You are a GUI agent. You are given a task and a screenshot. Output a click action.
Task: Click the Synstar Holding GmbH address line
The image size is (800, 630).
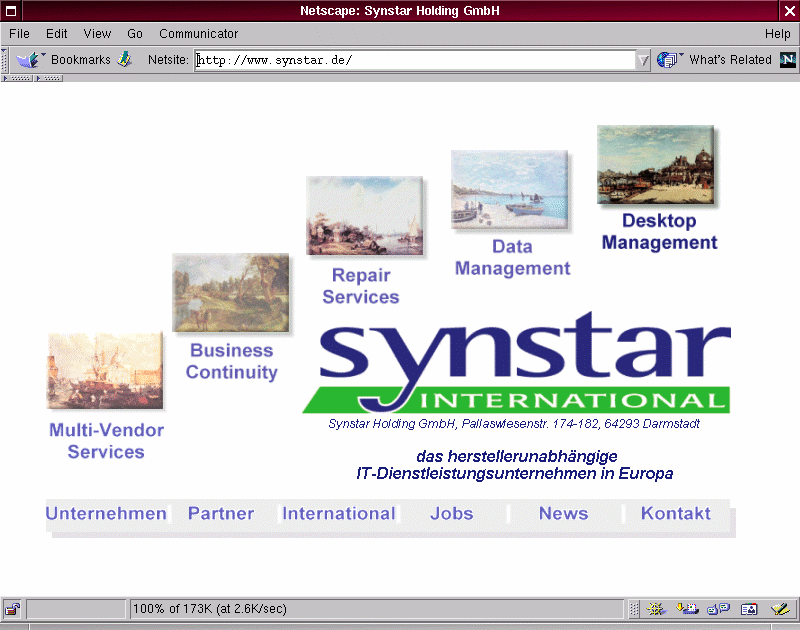pyautogui.click(x=514, y=424)
